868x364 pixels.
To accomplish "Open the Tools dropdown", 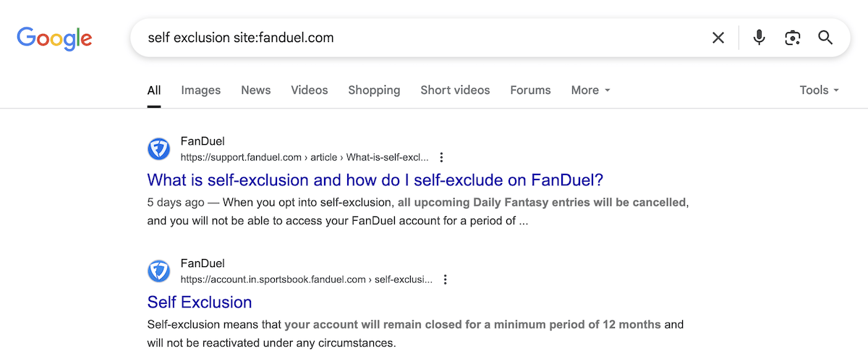I will 819,90.
